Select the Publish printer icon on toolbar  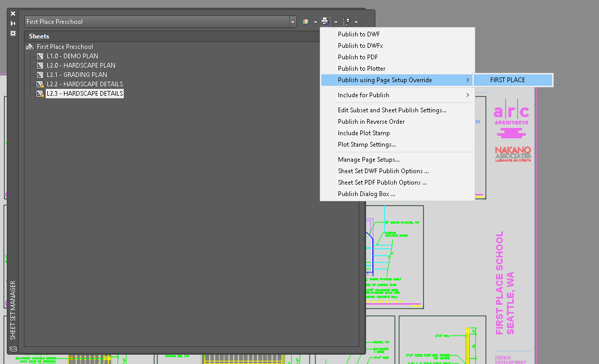click(325, 21)
